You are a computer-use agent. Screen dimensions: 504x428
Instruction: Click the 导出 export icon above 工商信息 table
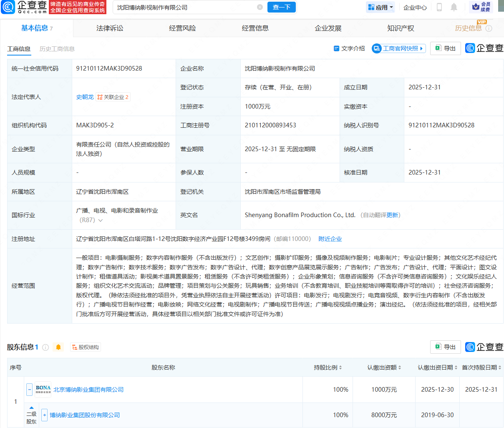445,48
